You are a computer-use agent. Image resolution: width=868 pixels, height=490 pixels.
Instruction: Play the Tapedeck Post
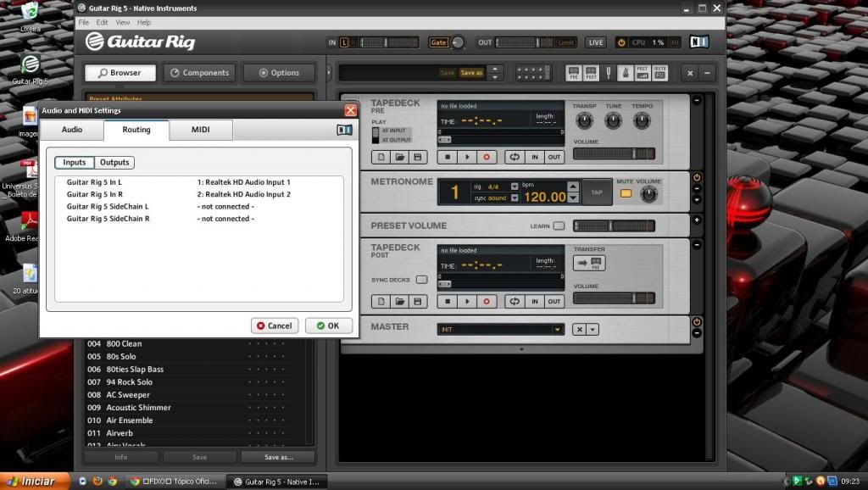[467, 302]
